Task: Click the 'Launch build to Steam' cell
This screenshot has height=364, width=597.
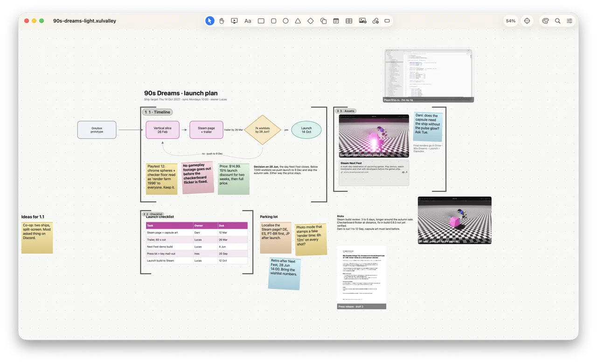Action: click(169, 261)
